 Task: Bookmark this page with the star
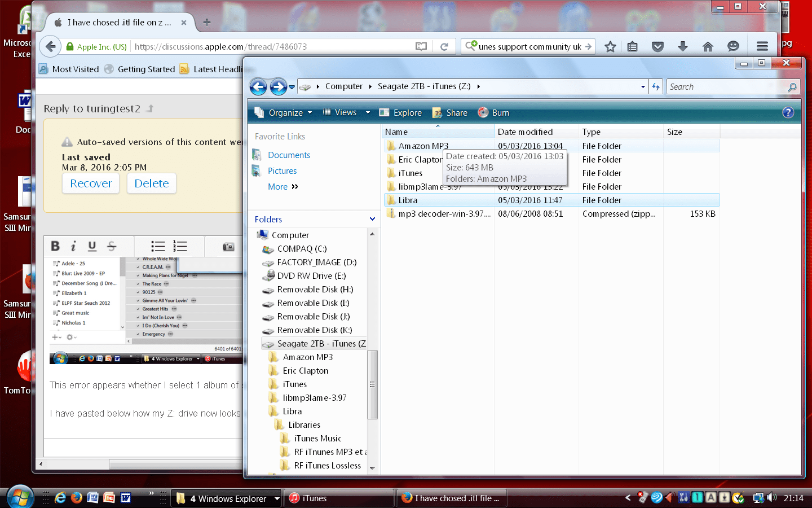click(x=610, y=46)
